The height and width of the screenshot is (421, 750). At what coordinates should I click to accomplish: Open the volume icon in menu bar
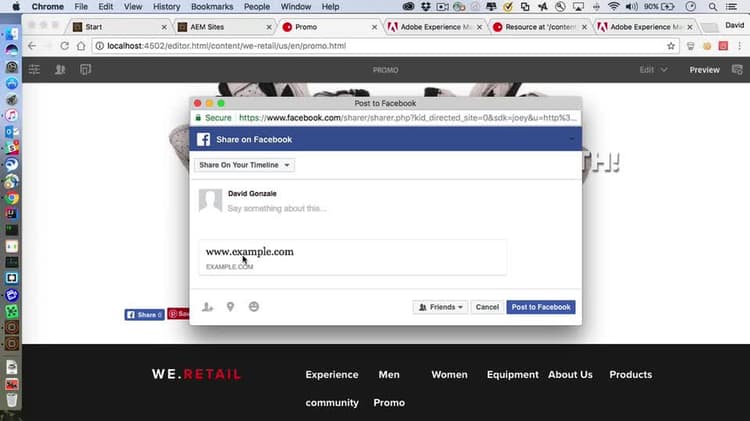pos(631,7)
